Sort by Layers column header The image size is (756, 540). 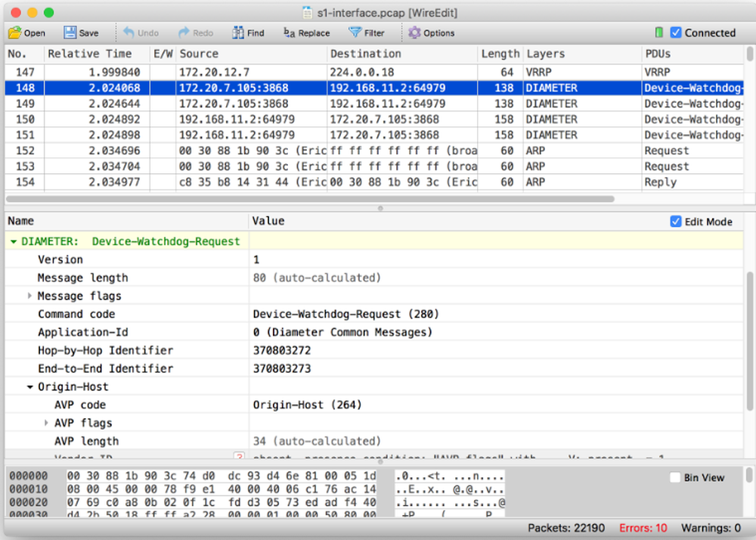pos(582,54)
